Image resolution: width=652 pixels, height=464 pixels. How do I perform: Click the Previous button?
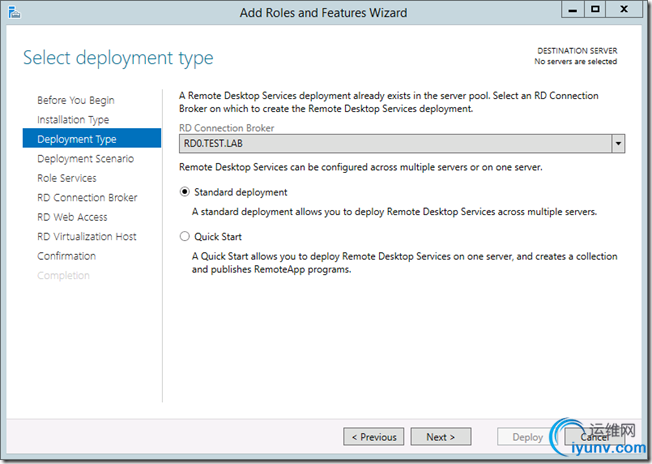tap(373, 437)
